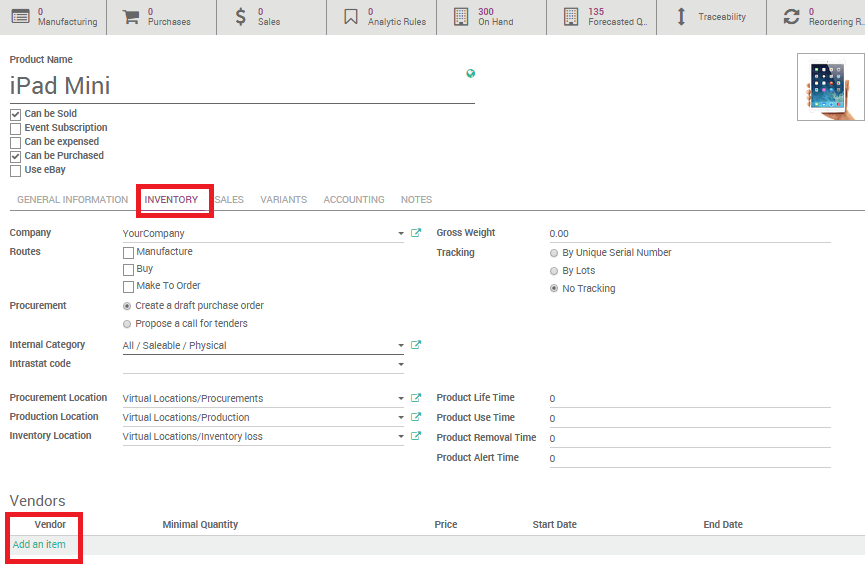Open Forecasted Quantity icon
The height and width of the screenshot is (582, 865).
click(x=571, y=16)
